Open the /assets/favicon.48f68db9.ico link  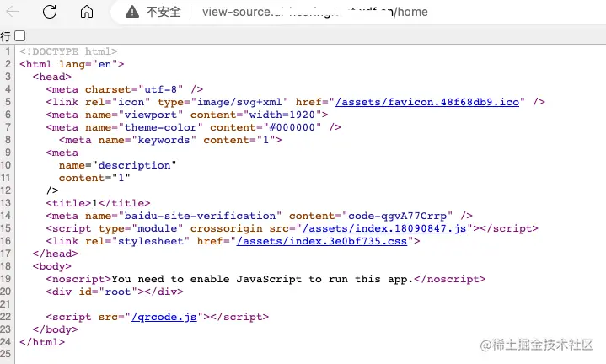(427, 102)
